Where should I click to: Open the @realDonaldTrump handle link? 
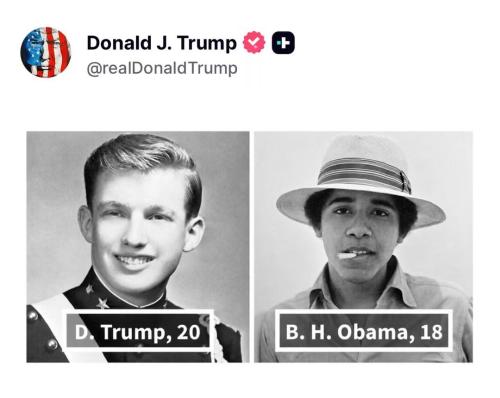(x=162, y=68)
